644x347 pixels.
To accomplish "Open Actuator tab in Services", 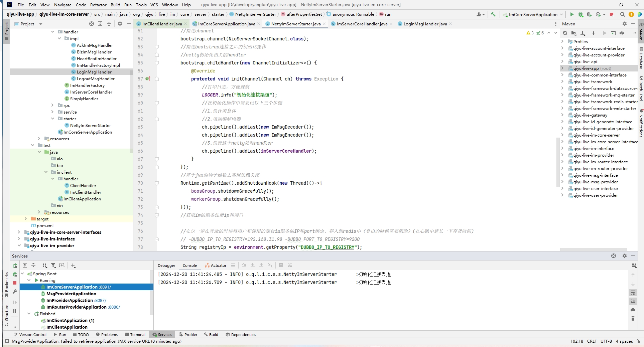I will 216,266.
